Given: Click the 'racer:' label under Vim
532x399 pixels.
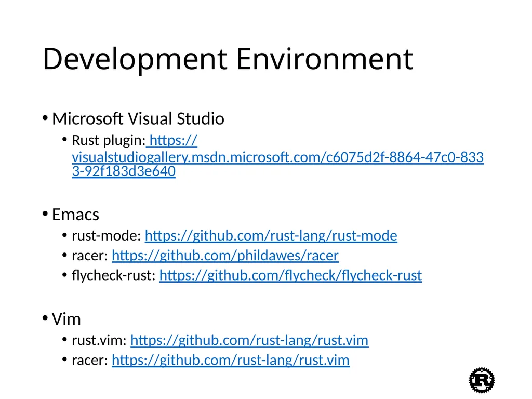Looking at the screenshot, I should pos(89,361).
